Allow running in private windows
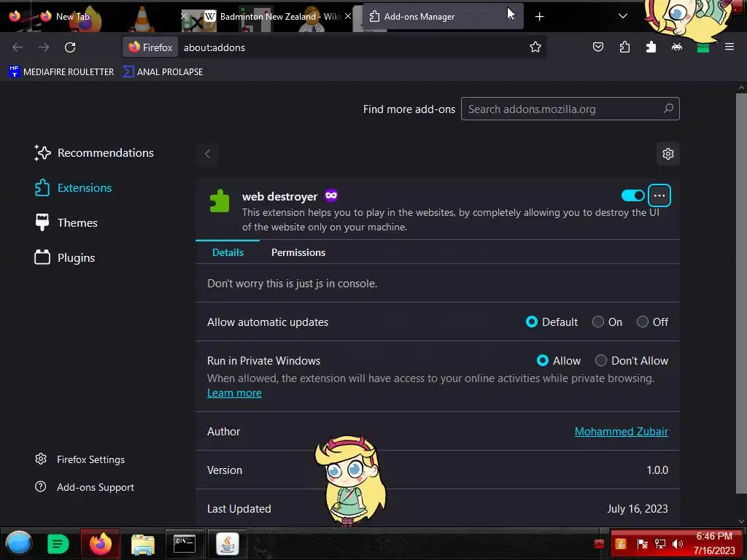The image size is (747, 560). click(x=543, y=360)
